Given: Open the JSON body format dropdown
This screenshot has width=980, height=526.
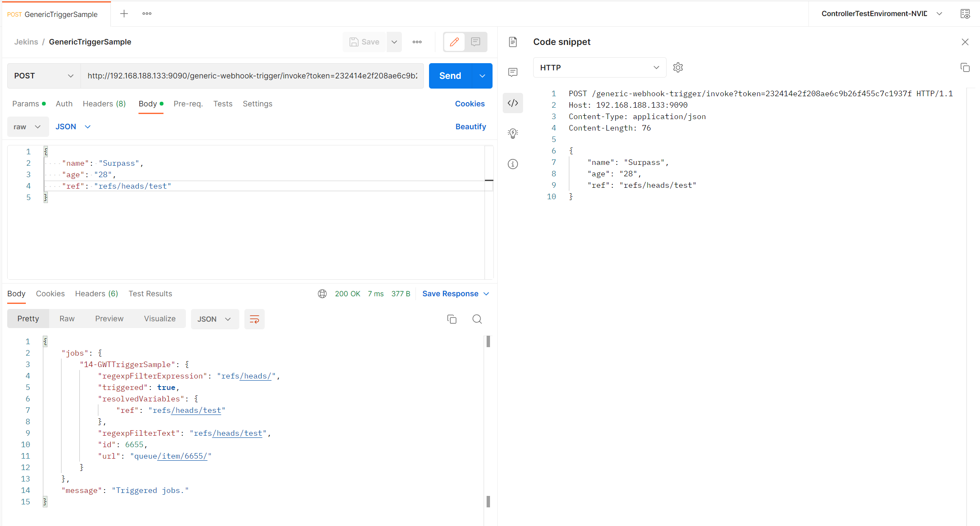Looking at the screenshot, I should (73, 127).
